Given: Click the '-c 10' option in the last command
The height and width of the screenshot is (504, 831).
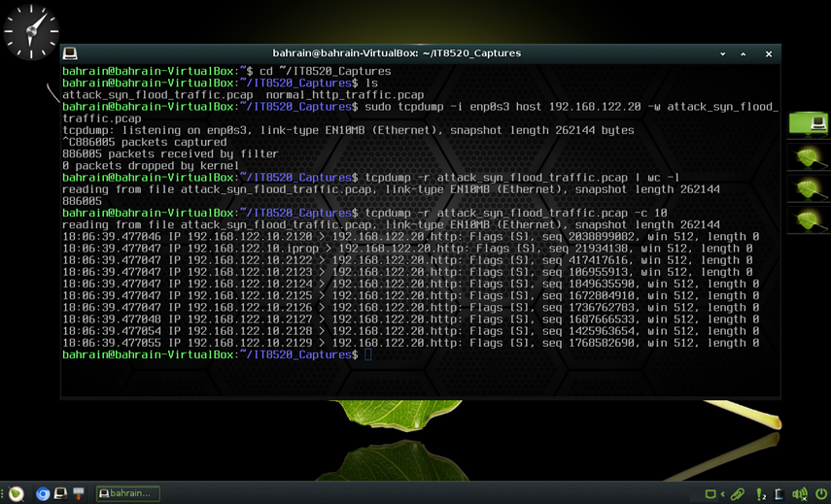Looking at the screenshot, I should tap(650, 213).
